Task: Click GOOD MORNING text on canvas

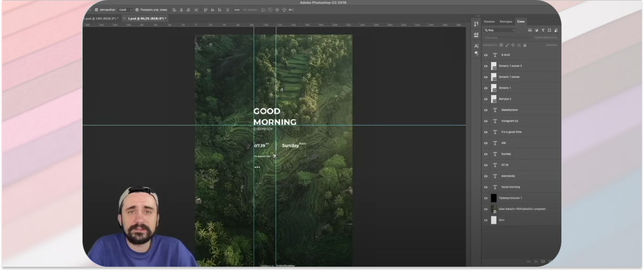Action: (x=275, y=117)
